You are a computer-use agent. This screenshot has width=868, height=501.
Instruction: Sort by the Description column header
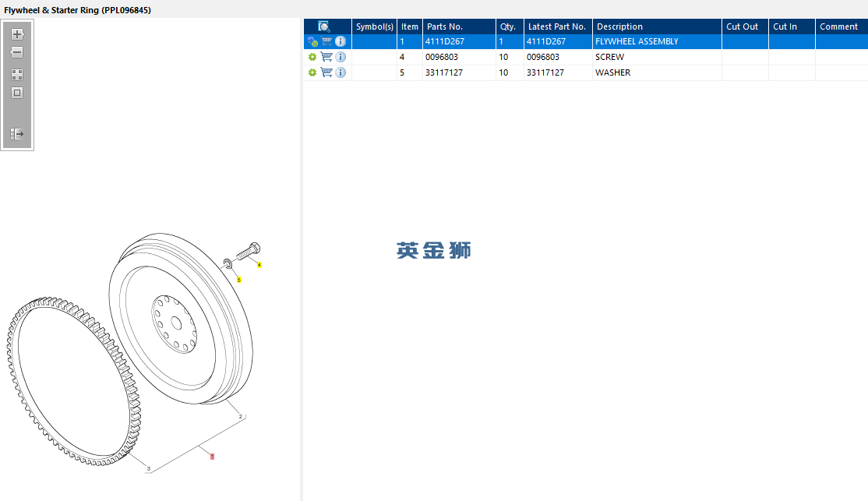[x=657, y=26]
